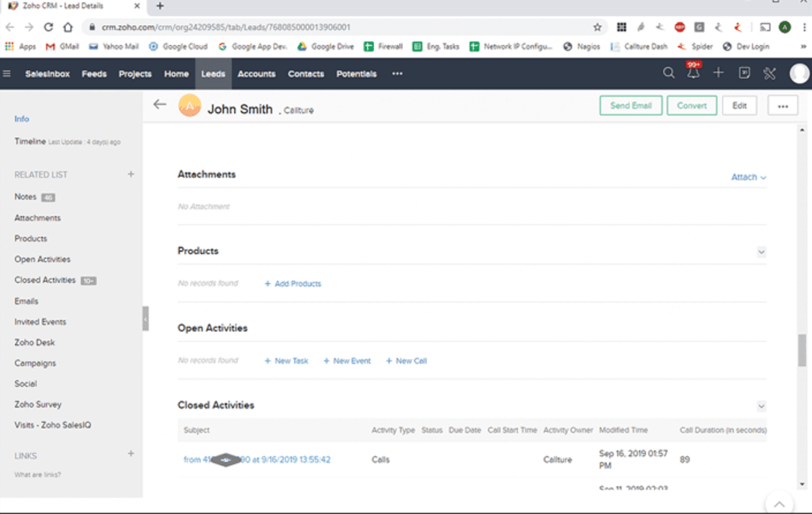
Task: Open the Attach dropdown
Action: click(x=748, y=178)
